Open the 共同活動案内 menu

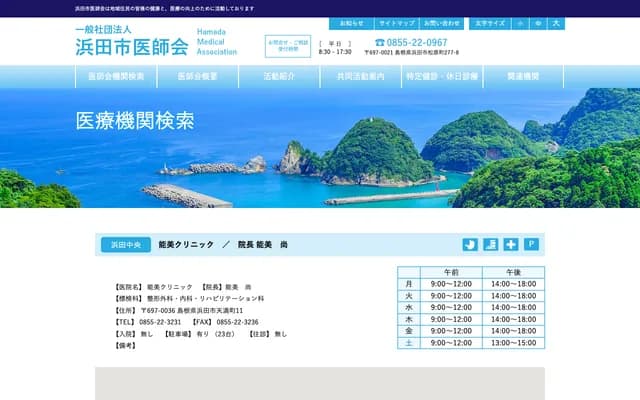click(x=361, y=77)
